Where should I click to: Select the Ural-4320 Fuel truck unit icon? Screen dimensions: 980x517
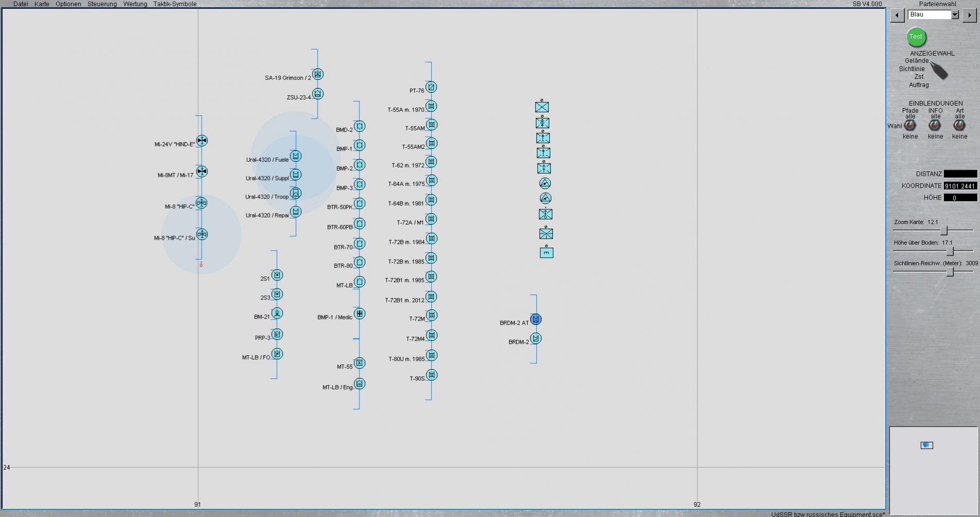coord(296,156)
